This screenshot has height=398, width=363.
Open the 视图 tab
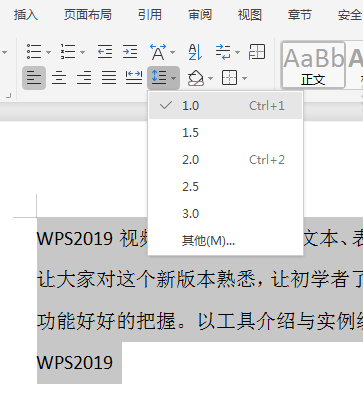coord(250,15)
